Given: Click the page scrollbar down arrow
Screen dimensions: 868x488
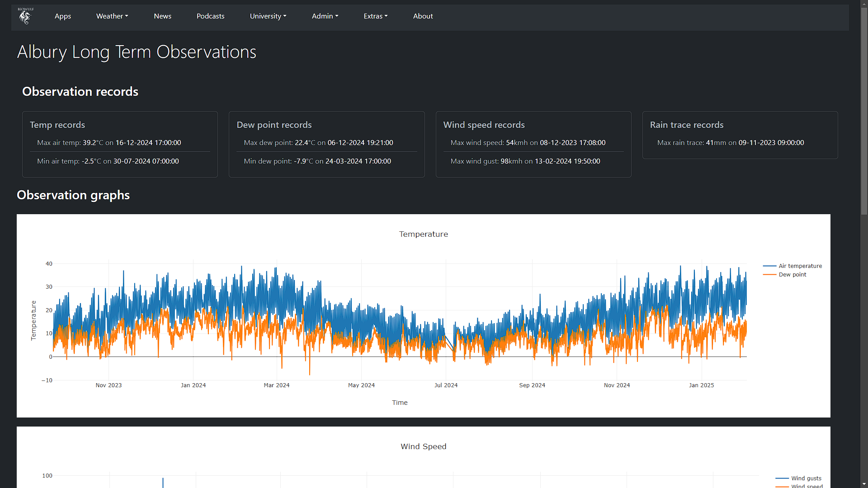Looking at the screenshot, I should [x=864, y=484].
